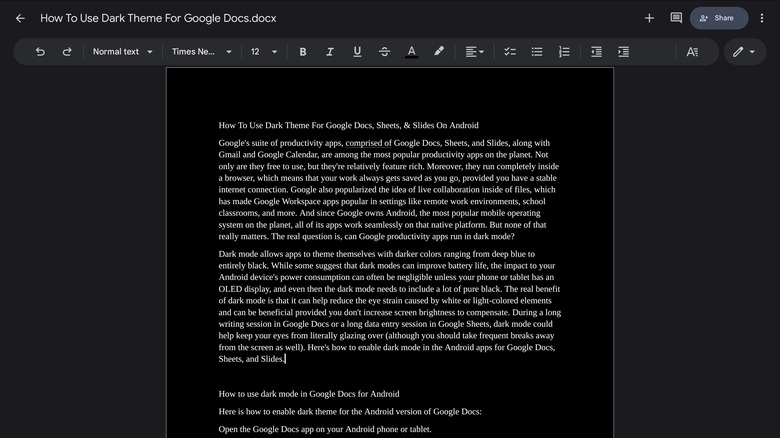Image resolution: width=780 pixels, height=438 pixels.
Task: Open the Normal text style dropdown
Action: coord(122,52)
